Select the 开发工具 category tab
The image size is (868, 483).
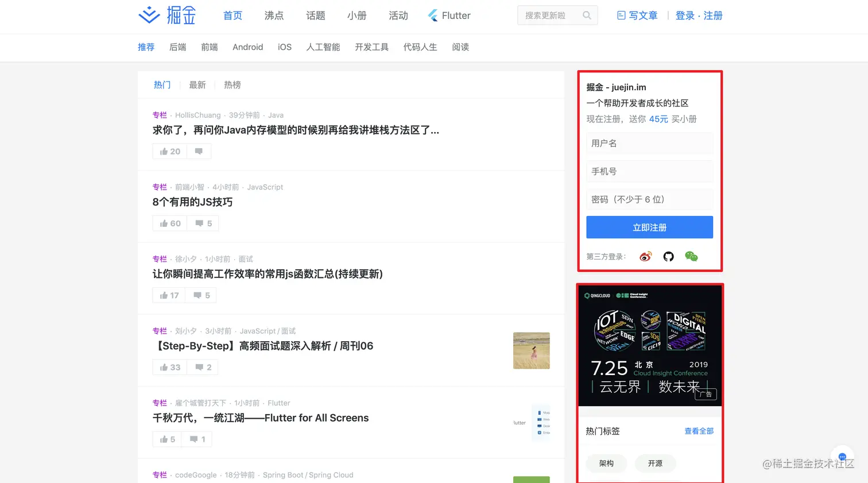coord(371,47)
